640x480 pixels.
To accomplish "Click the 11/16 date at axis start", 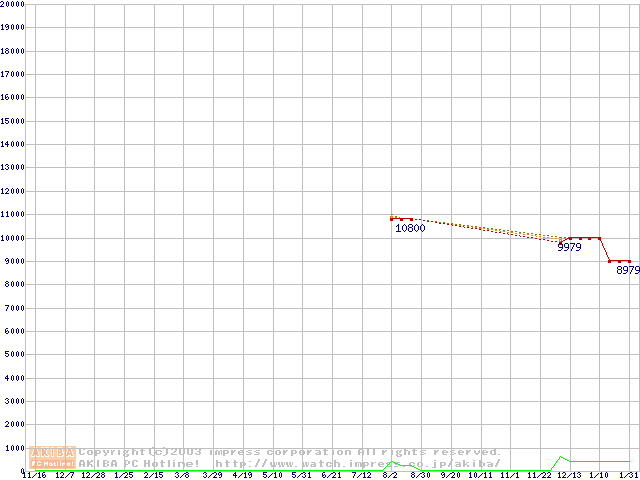I will (34, 475).
